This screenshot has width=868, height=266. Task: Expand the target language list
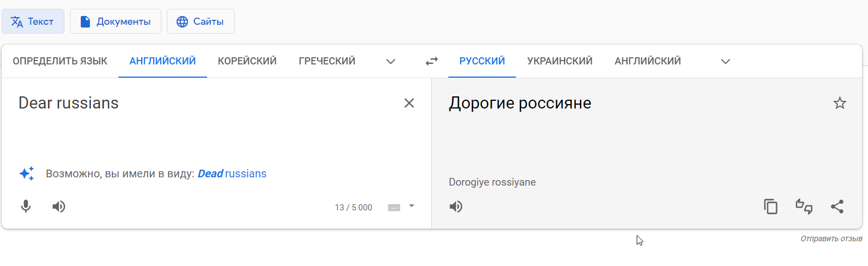725,61
